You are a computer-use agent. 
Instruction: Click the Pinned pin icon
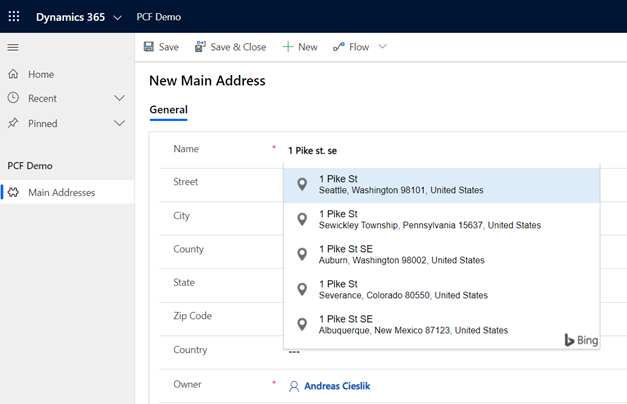(13, 123)
